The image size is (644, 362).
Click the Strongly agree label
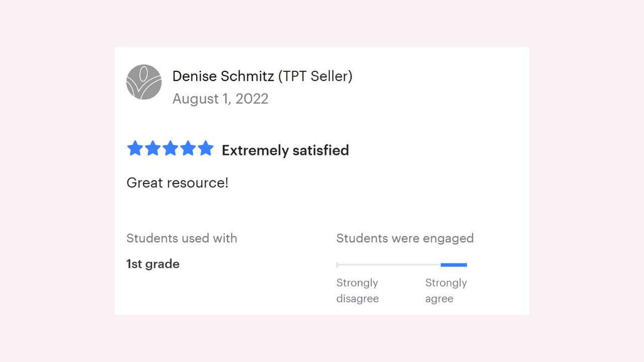point(446,291)
